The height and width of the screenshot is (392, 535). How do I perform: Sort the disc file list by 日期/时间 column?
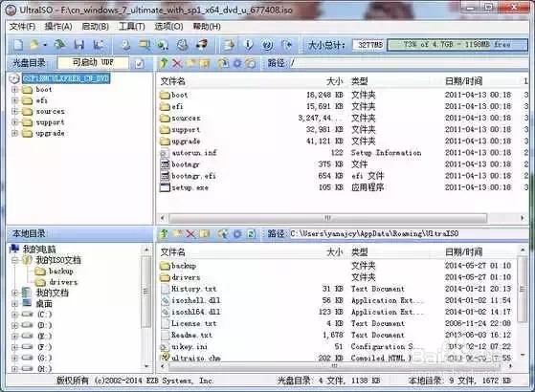(x=463, y=81)
